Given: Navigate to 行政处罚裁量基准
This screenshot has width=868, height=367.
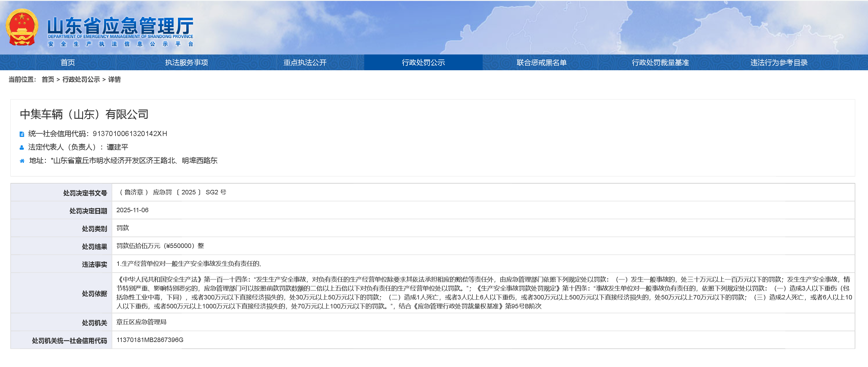Looking at the screenshot, I should 660,62.
